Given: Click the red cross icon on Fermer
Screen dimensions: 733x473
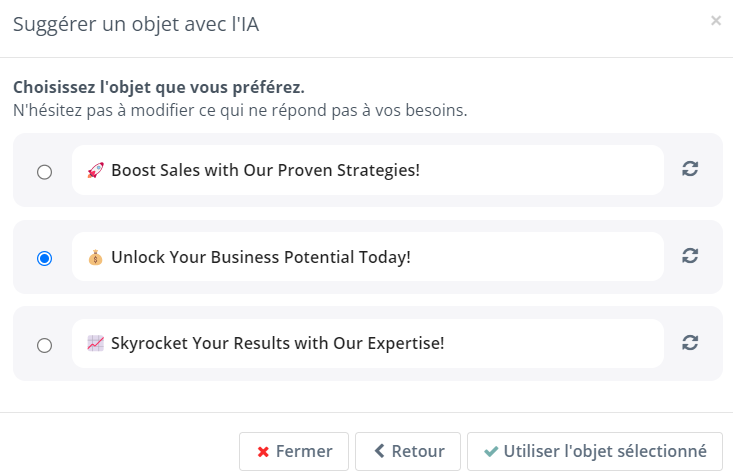Looking at the screenshot, I should (x=263, y=452).
